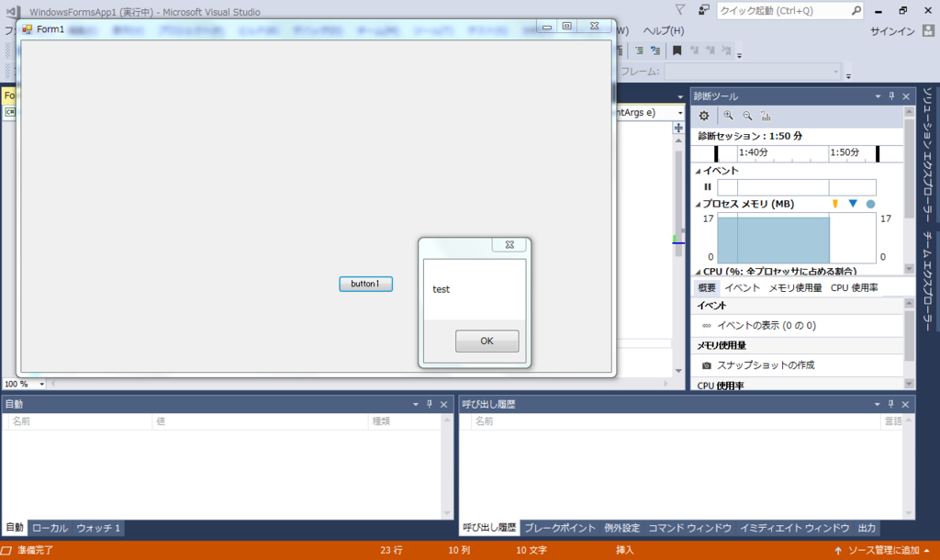Click スナップショットの作成 link
940x560 pixels.
tap(766, 365)
